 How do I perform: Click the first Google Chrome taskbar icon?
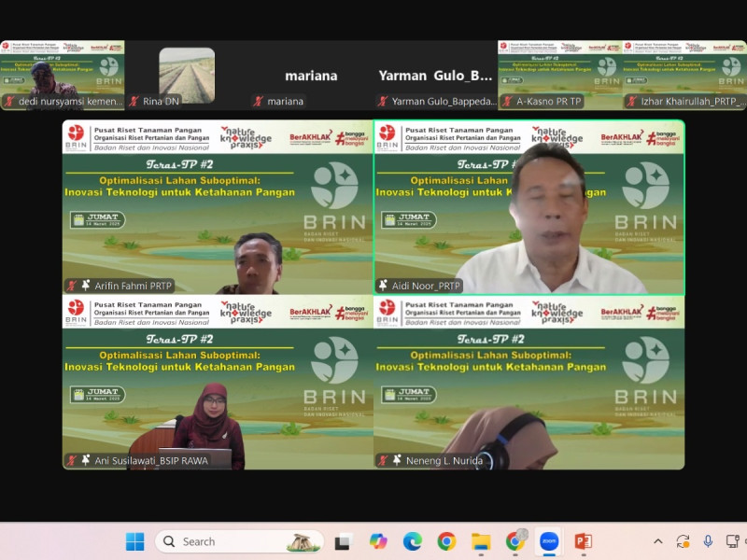tap(446, 541)
